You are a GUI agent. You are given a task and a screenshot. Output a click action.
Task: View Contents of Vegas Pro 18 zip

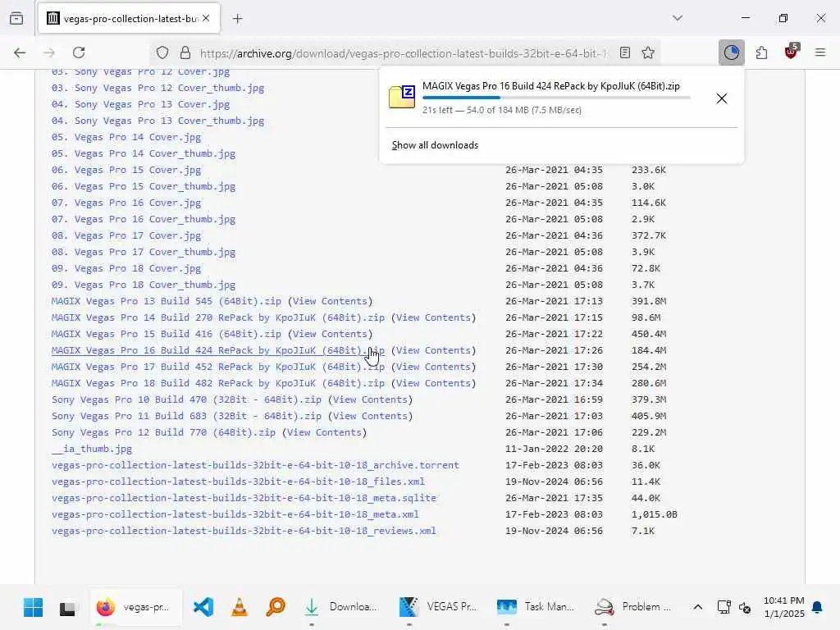[433, 383]
